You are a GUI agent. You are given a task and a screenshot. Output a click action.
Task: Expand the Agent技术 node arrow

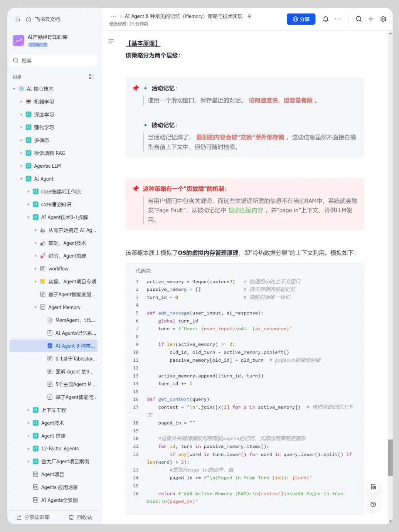point(28,423)
